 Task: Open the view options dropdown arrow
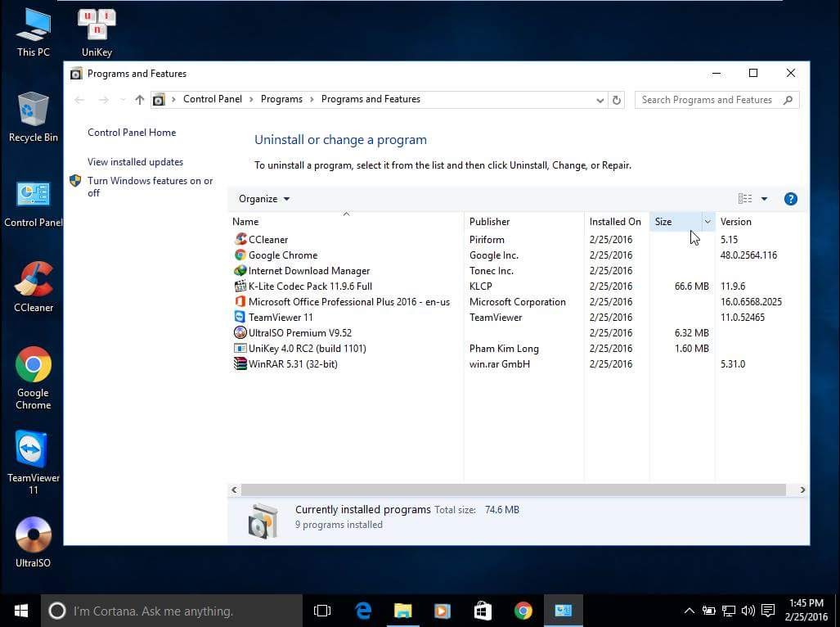click(x=765, y=199)
